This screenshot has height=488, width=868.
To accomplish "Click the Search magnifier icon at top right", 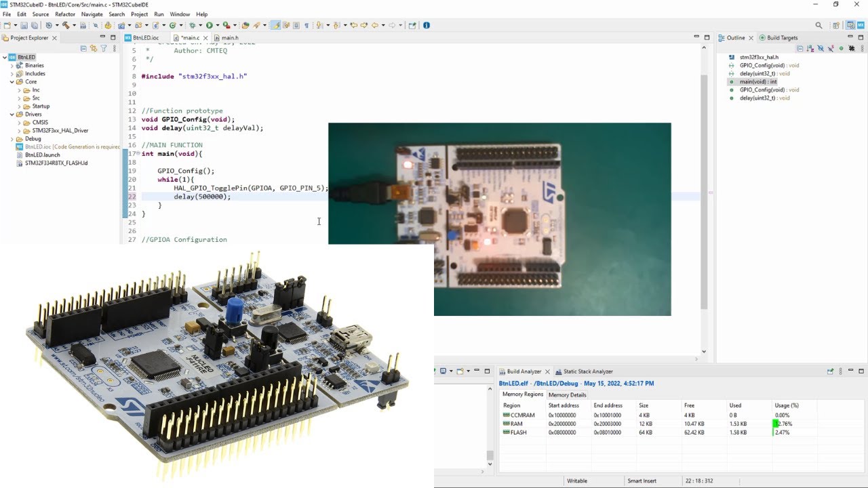I will tap(818, 25).
